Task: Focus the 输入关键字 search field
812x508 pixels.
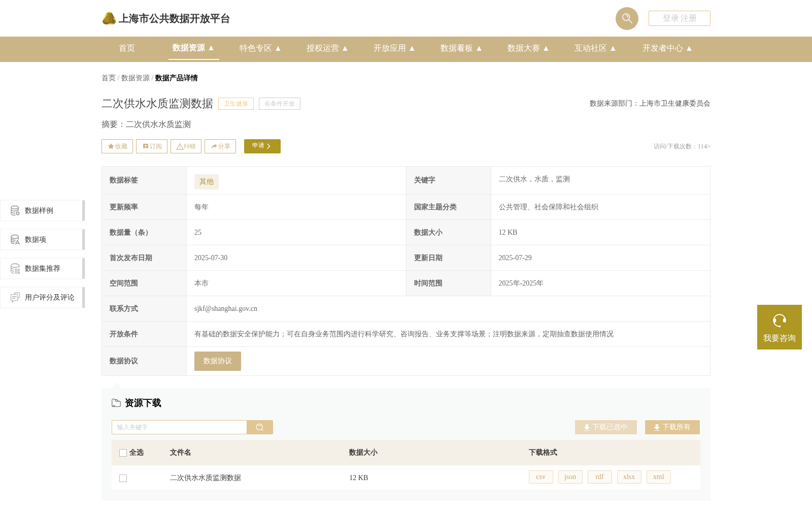Action: (179, 427)
